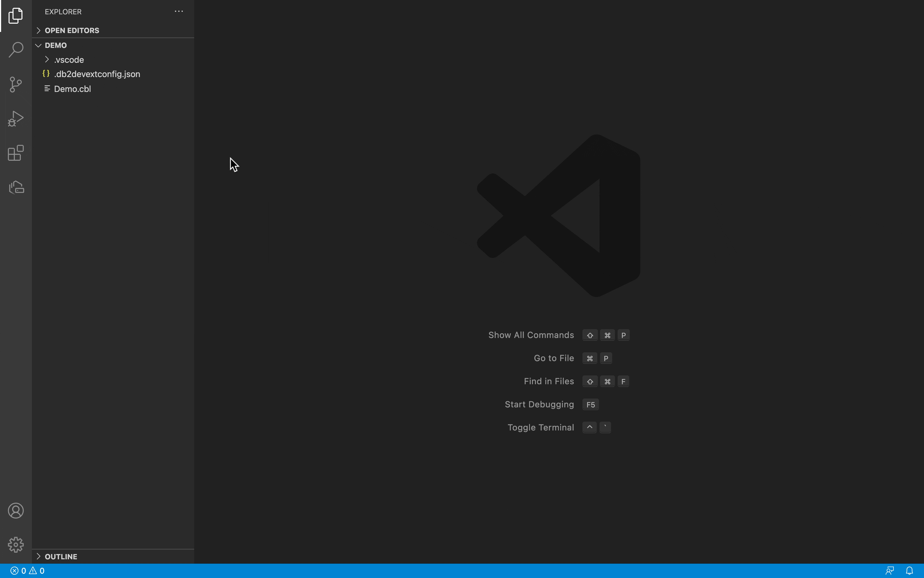Expand the Open Editors section
The image size is (924, 578).
[x=38, y=30]
